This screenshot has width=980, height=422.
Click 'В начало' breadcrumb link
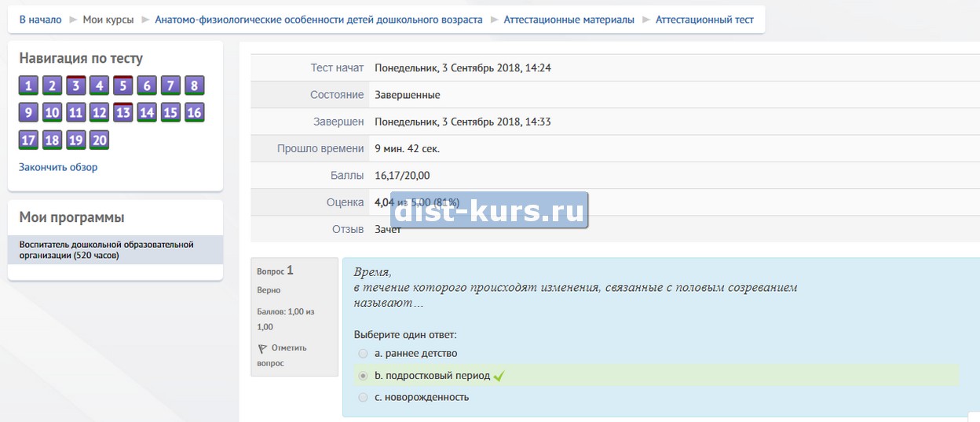(x=40, y=20)
